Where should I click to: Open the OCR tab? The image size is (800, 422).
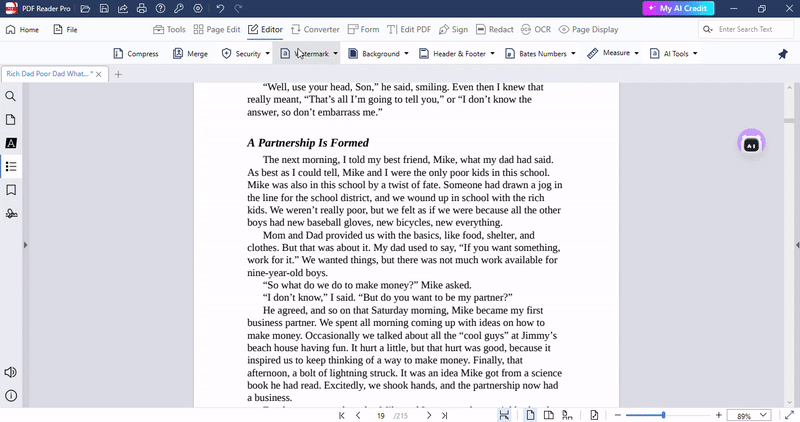536,30
